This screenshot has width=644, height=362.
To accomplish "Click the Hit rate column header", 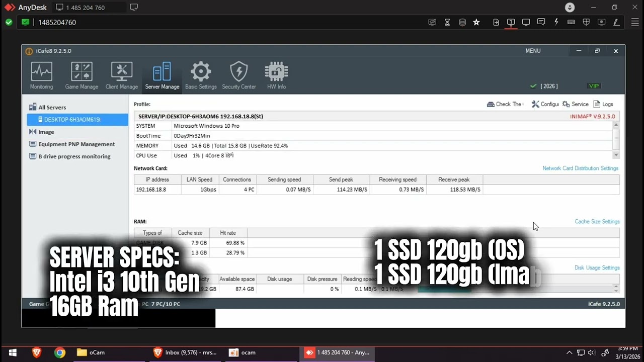I will [228, 233].
